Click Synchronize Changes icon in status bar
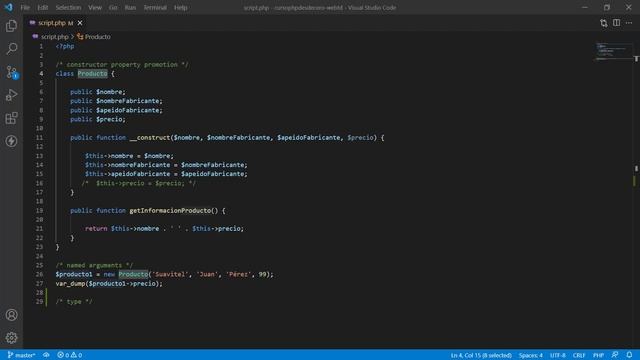Viewport: 640px width, 360px height. tap(46, 355)
